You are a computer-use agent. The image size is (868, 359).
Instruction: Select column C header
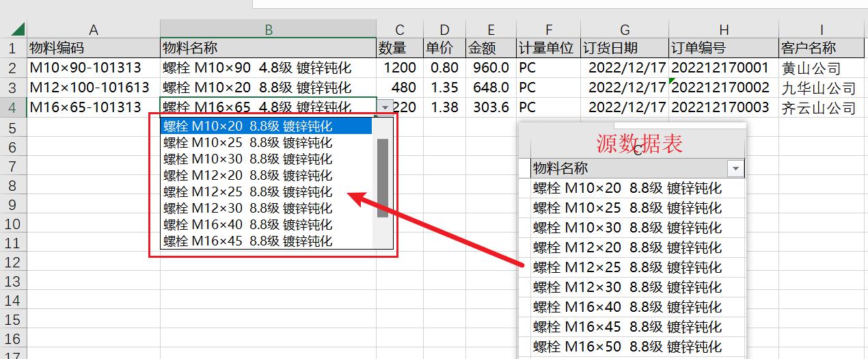pyautogui.click(x=400, y=29)
